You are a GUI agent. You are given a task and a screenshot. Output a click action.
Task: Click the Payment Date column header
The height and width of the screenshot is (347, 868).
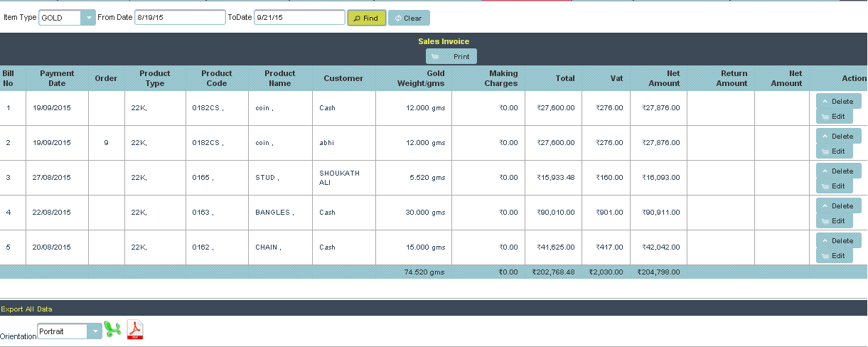[57, 78]
